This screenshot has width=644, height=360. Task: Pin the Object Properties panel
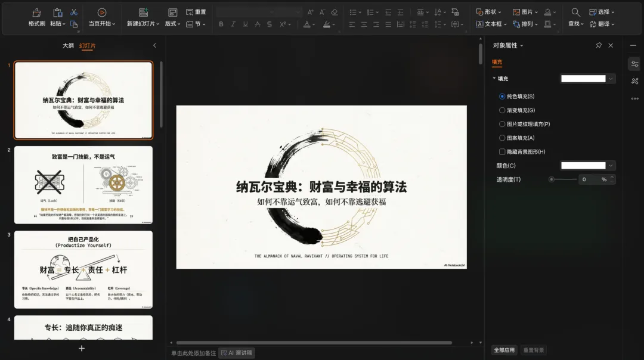[599, 45]
